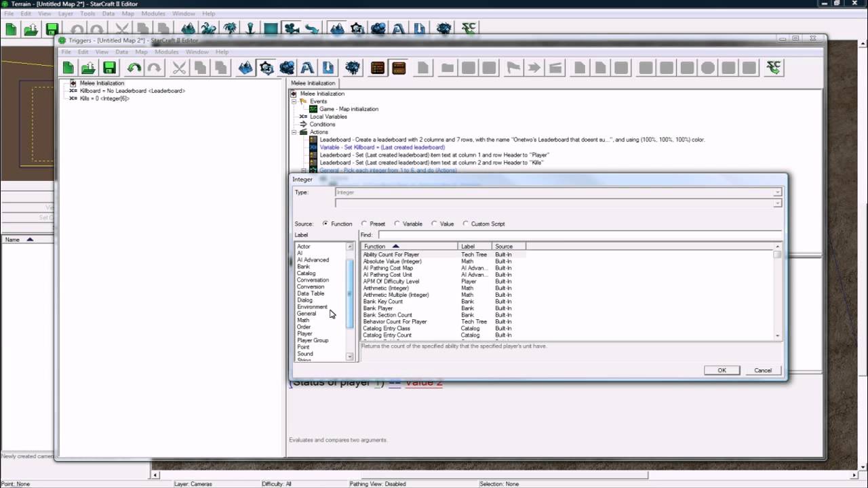The height and width of the screenshot is (488, 868).
Task: Click Open document icon in Terrain window toolbar
Action: click(31, 28)
